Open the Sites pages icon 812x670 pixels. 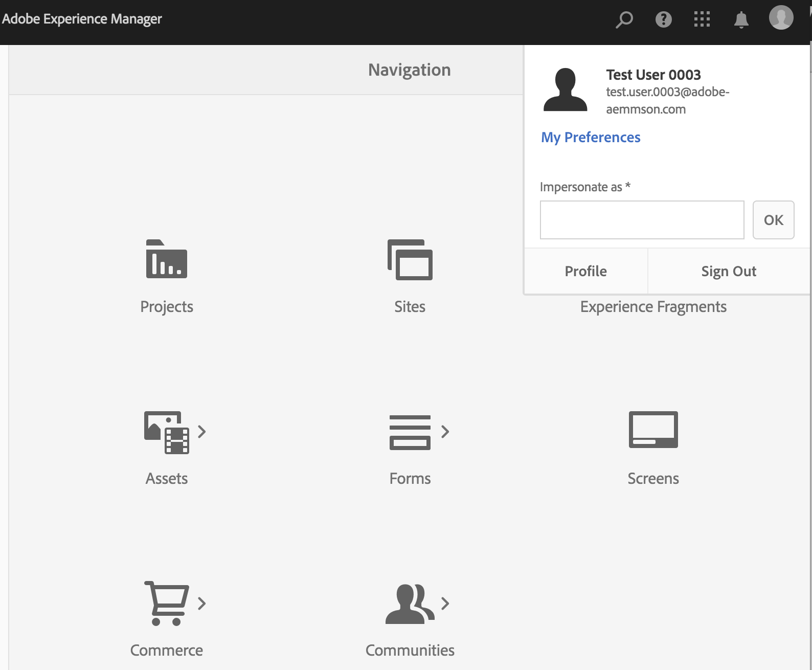tap(410, 259)
